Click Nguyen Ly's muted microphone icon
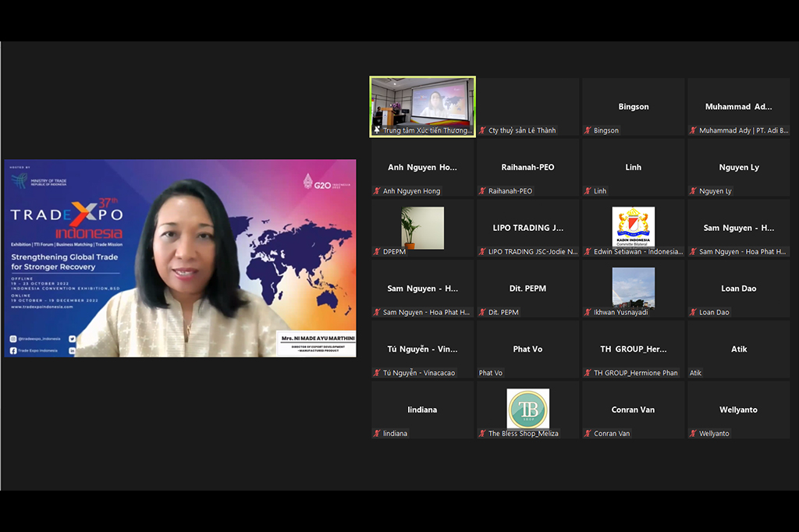 point(693,191)
